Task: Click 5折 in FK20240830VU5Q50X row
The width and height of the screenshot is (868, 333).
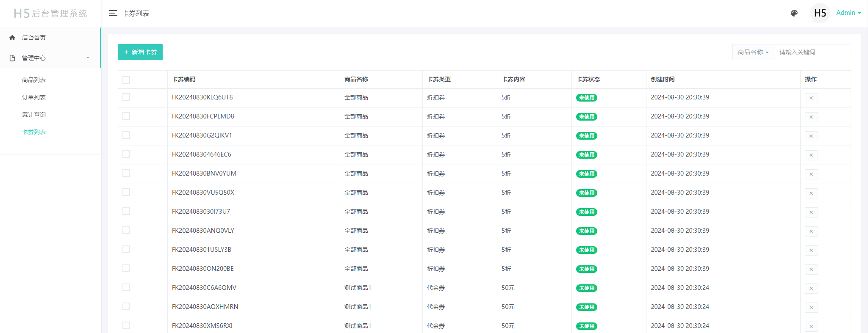Action: [x=506, y=193]
